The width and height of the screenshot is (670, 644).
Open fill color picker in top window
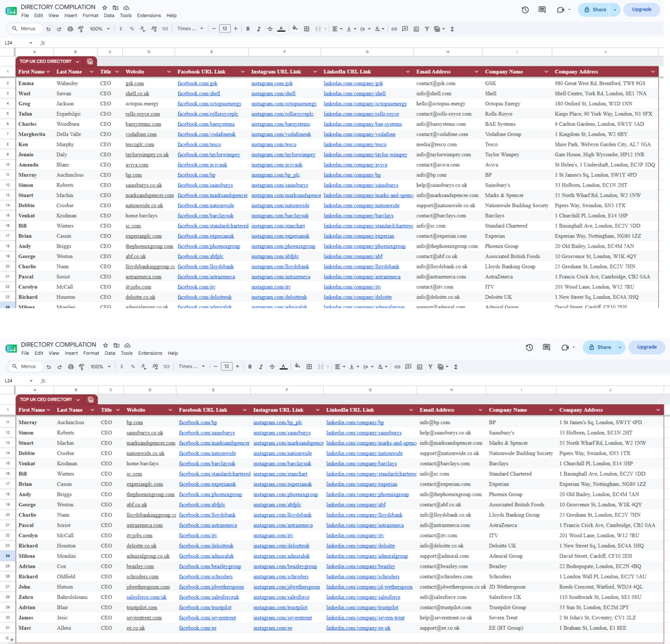tap(295, 29)
